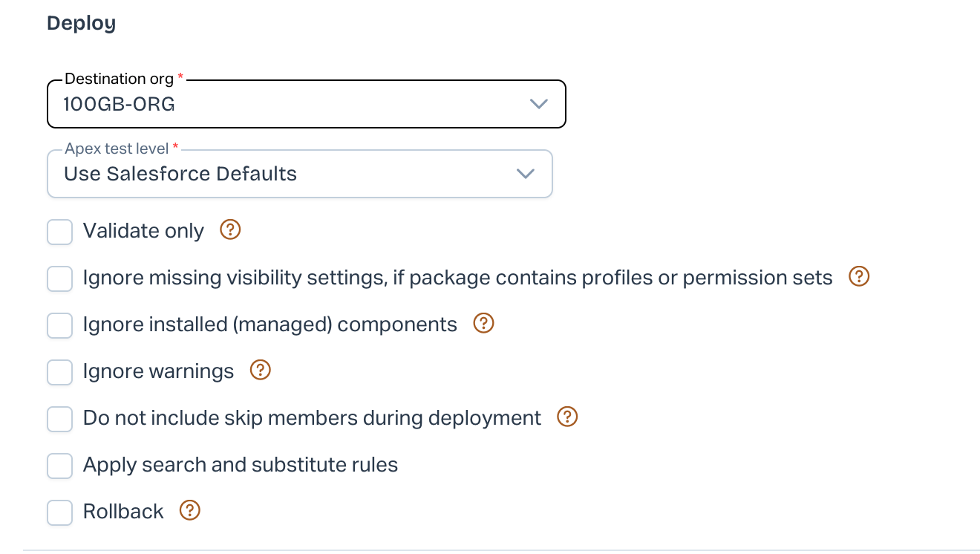The image size is (980, 554).
Task: Tick Ignore missing visibility settings checkbox
Action: [x=60, y=278]
